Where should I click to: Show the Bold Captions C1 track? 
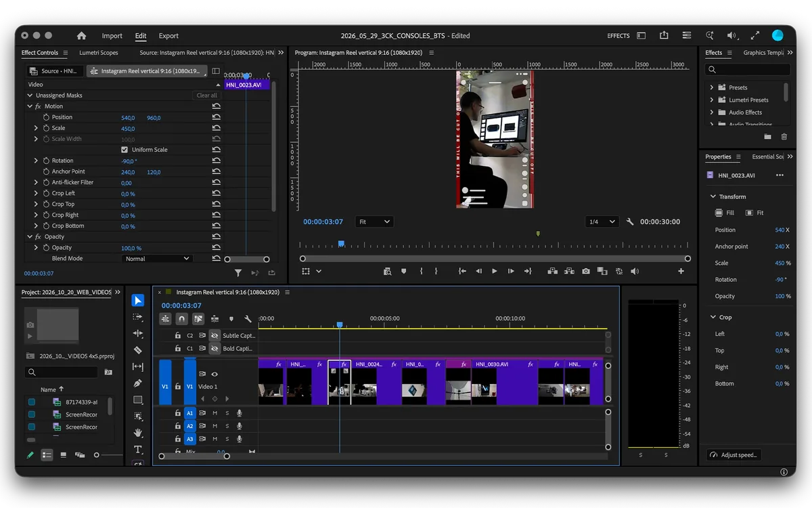(215, 349)
